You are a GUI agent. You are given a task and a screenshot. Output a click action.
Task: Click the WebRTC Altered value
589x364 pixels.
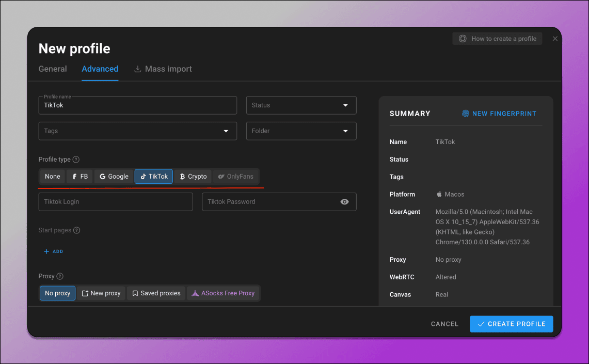(445, 277)
